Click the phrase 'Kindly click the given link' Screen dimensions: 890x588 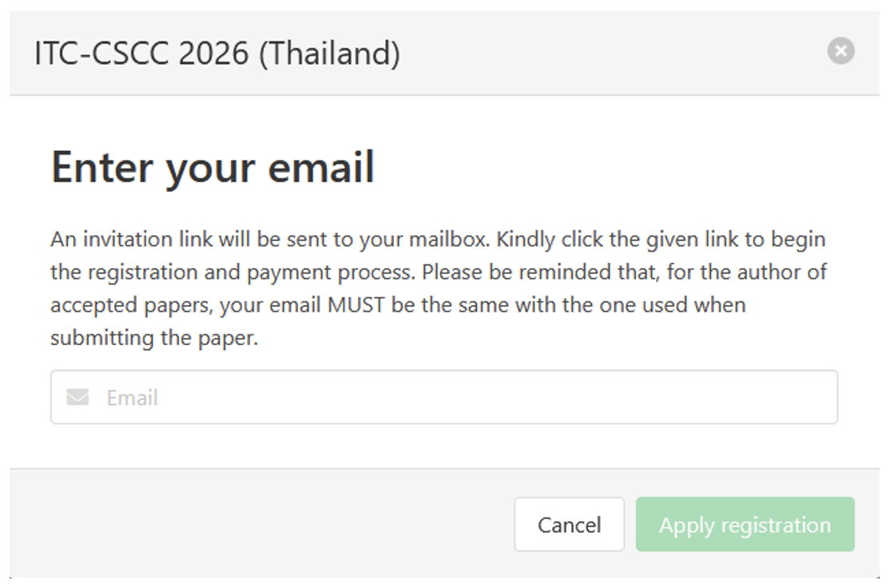(x=617, y=239)
